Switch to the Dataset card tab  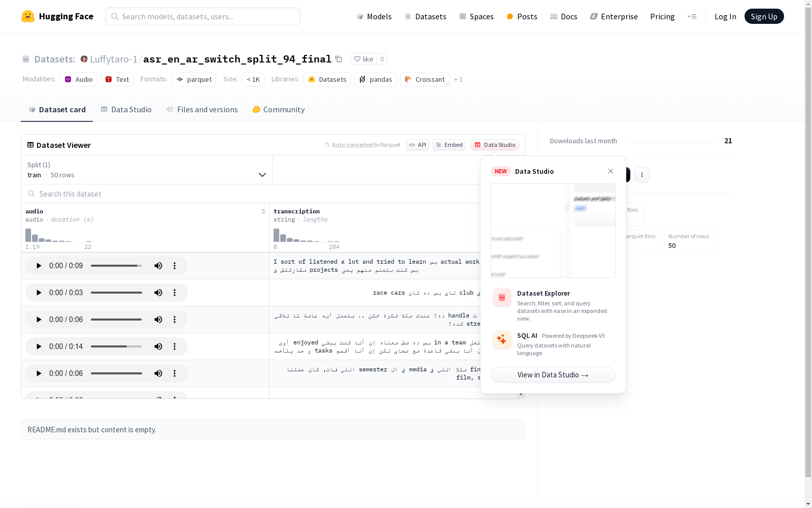click(x=57, y=110)
